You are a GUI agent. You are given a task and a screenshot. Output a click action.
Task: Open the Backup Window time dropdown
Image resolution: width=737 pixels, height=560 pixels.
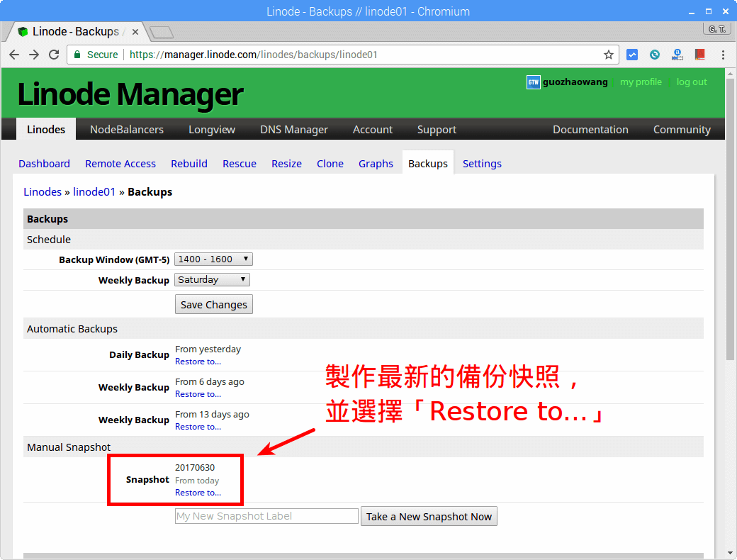213,259
